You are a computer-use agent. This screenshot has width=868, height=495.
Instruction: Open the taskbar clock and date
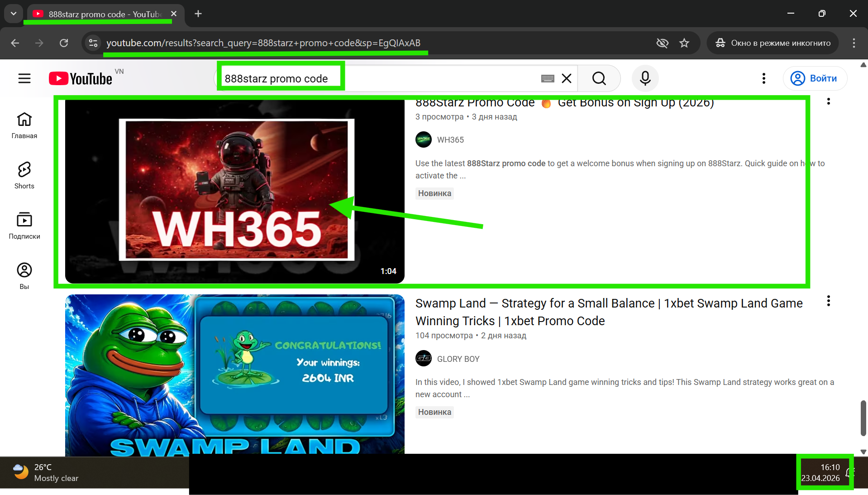tap(820, 472)
